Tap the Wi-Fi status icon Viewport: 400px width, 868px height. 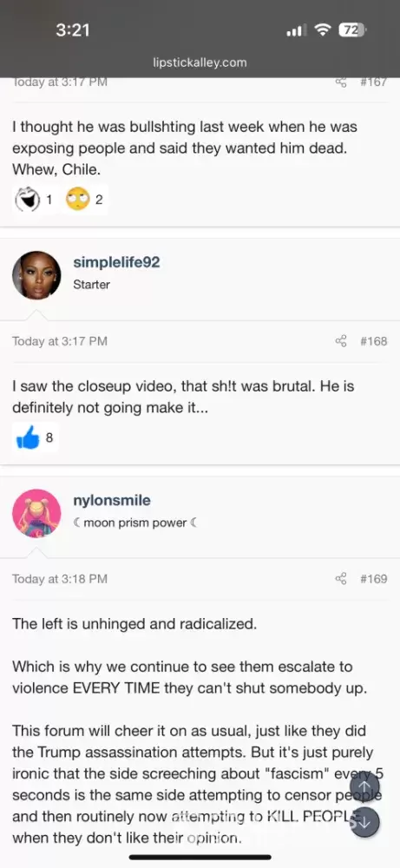coord(322,30)
